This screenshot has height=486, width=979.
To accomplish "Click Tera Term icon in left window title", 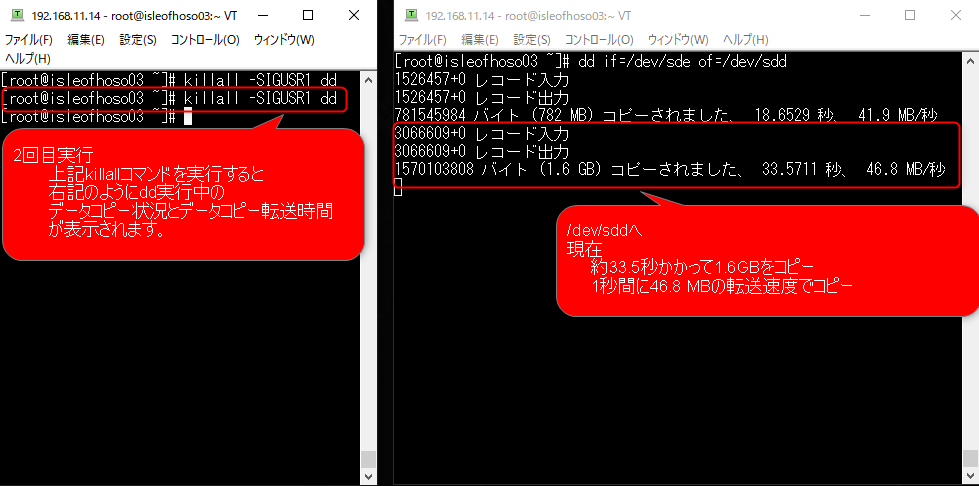I will pyautogui.click(x=19, y=16).
